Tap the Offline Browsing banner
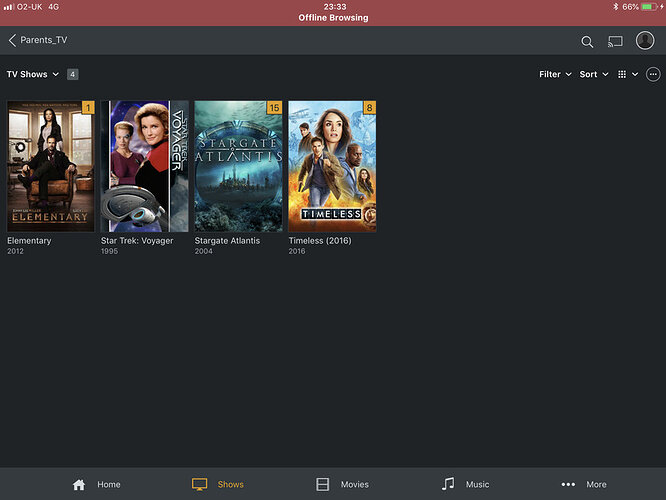Screen dimensions: 666x500 pyautogui.click(x=333, y=18)
